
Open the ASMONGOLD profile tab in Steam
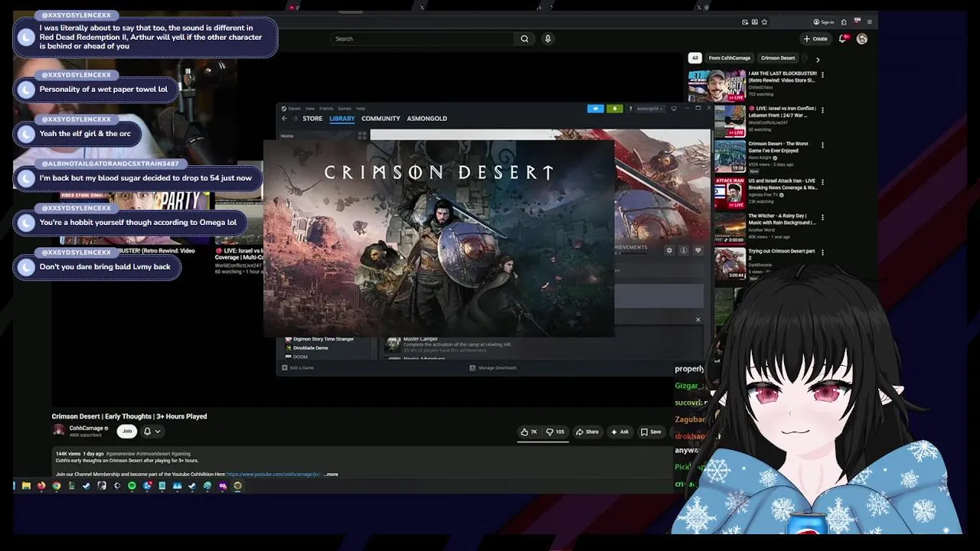(426, 119)
